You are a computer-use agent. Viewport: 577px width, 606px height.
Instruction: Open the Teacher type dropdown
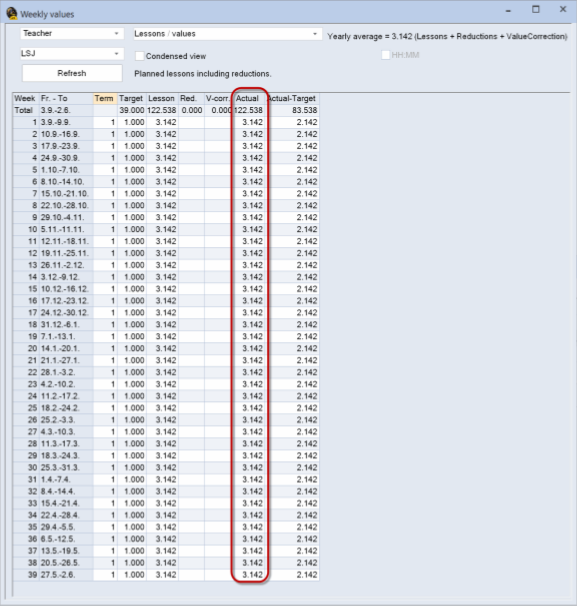[x=72, y=34]
